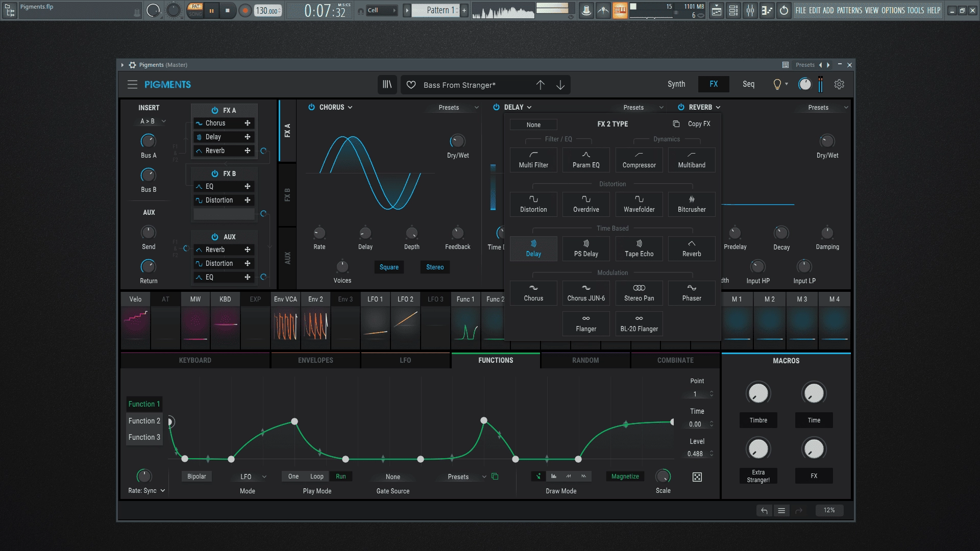Select Param EQ effect type
The width and height of the screenshot is (980, 551).
coord(586,160)
